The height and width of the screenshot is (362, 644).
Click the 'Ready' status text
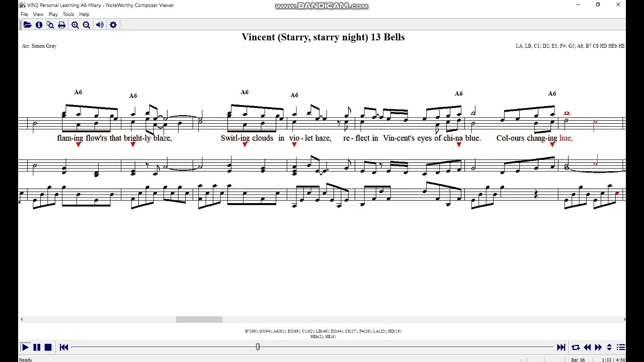(26, 359)
